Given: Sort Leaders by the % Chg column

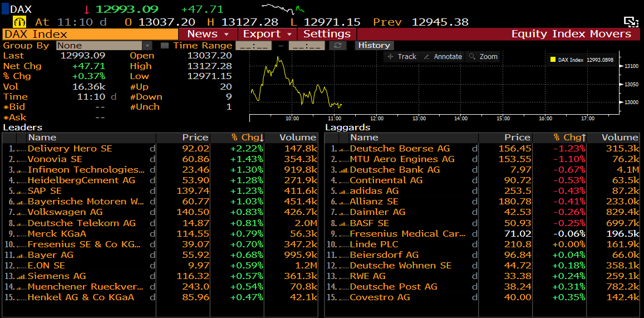Looking at the screenshot, I should click(x=237, y=138).
